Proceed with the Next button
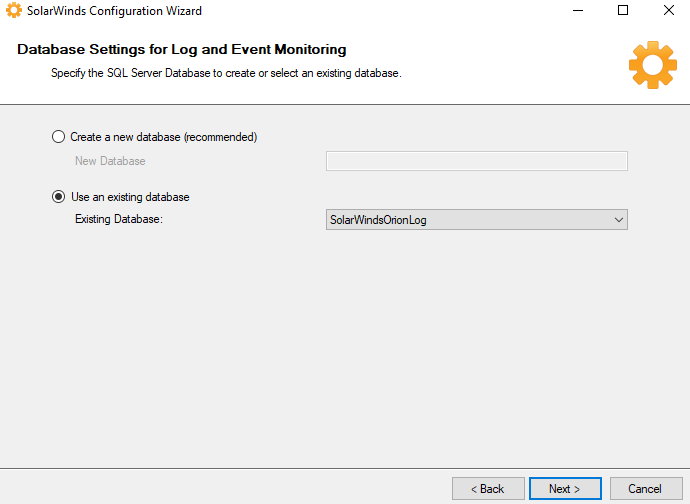 point(565,489)
